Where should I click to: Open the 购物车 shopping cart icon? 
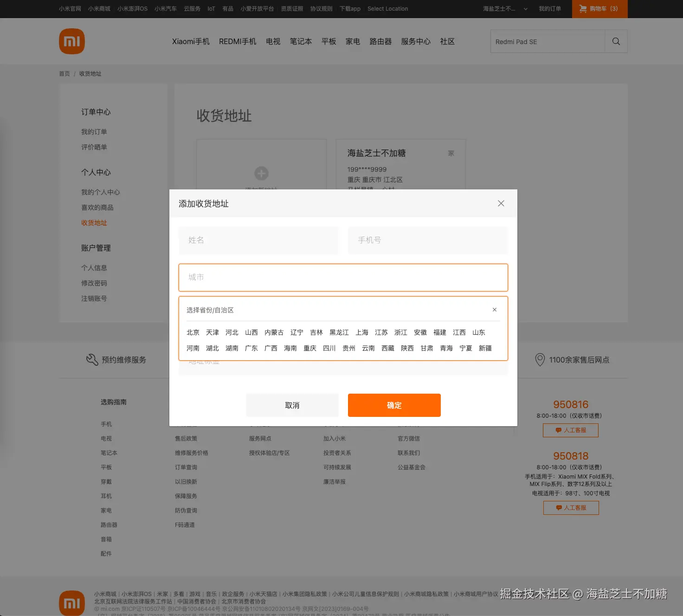tap(582, 9)
